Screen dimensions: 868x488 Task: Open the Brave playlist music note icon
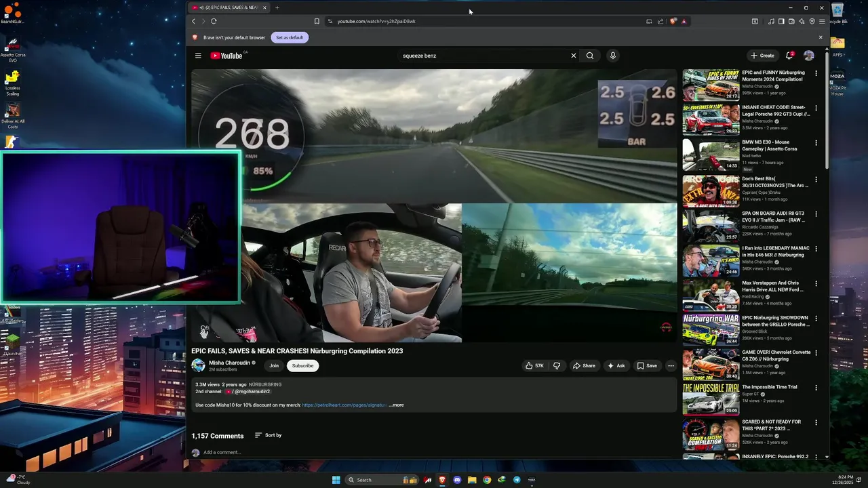pyautogui.click(x=771, y=21)
